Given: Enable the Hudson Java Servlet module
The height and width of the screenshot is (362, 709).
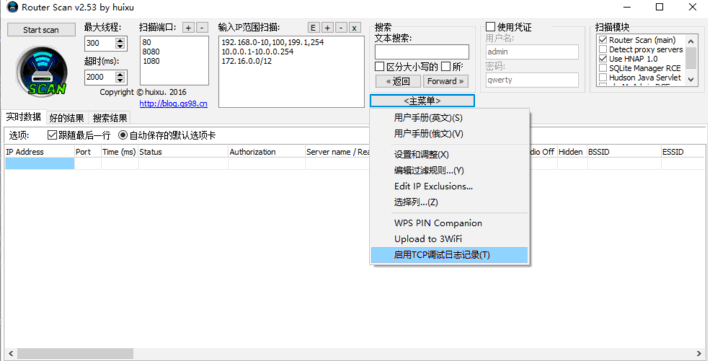Looking at the screenshot, I should click(603, 78).
